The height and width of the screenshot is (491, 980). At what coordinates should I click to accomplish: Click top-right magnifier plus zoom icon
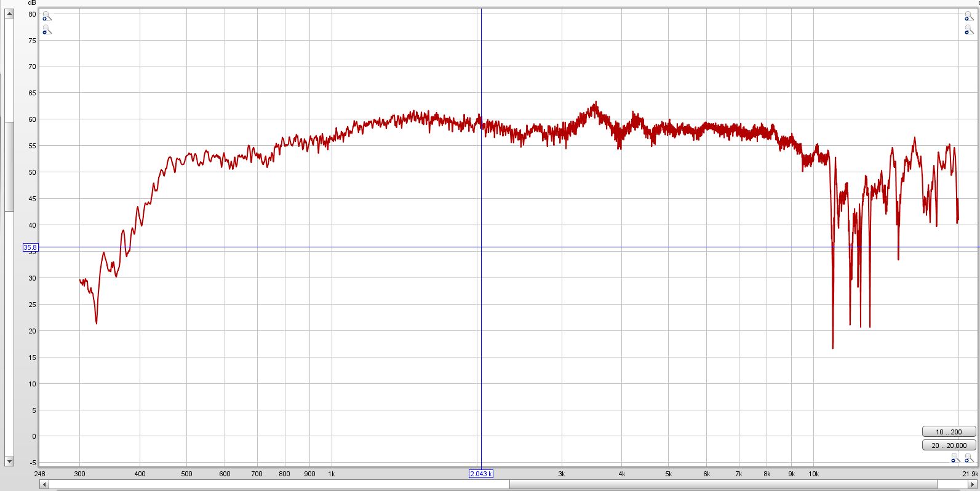[x=969, y=16]
